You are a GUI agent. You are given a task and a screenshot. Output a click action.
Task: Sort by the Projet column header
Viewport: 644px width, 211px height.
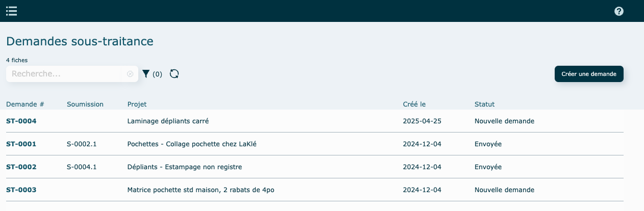pyautogui.click(x=137, y=104)
